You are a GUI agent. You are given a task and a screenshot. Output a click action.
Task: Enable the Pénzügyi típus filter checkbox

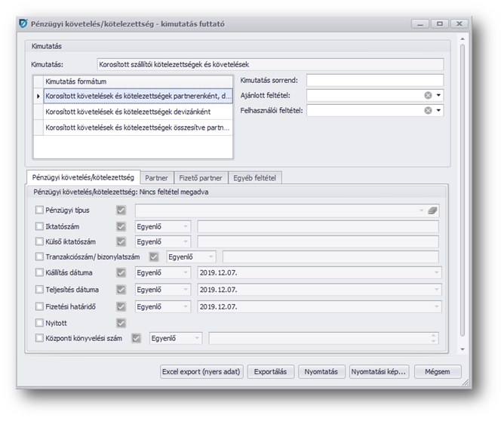[x=40, y=210]
